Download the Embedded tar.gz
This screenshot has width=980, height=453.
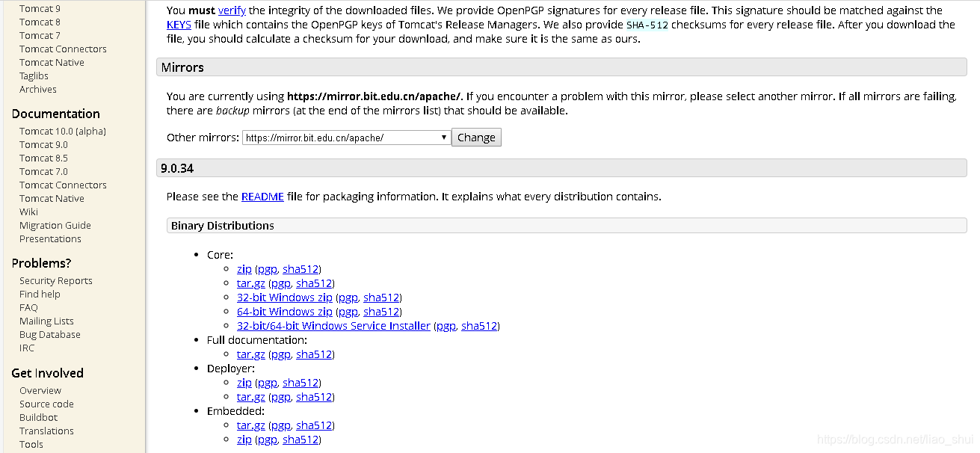tap(251, 425)
